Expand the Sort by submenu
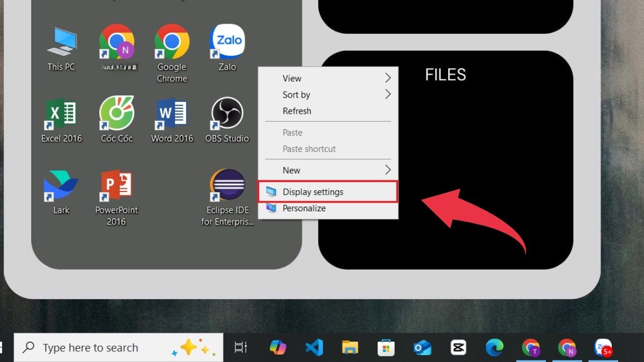This screenshot has width=644, height=362. coord(328,94)
